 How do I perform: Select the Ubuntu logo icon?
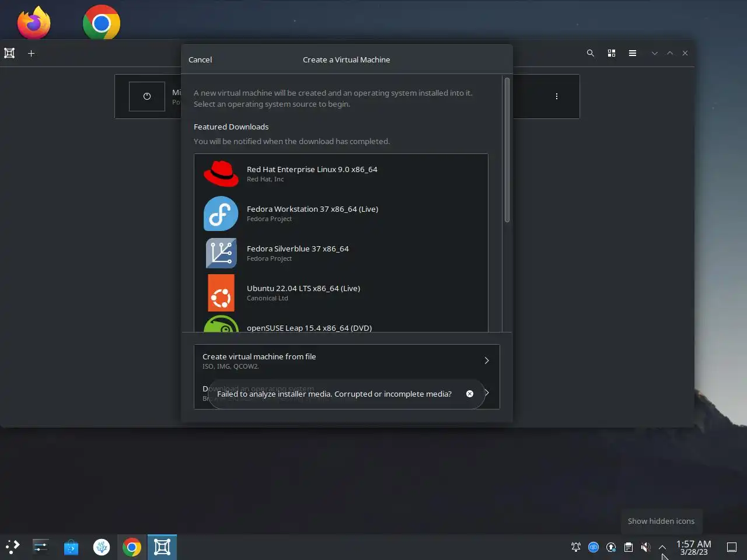[221, 293]
